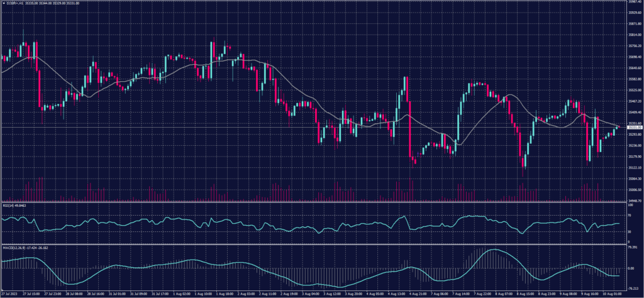Select the 7 Aug 22:00 time label
The height and width of the screenshot is (298, 644).
(x=483, y=294)
